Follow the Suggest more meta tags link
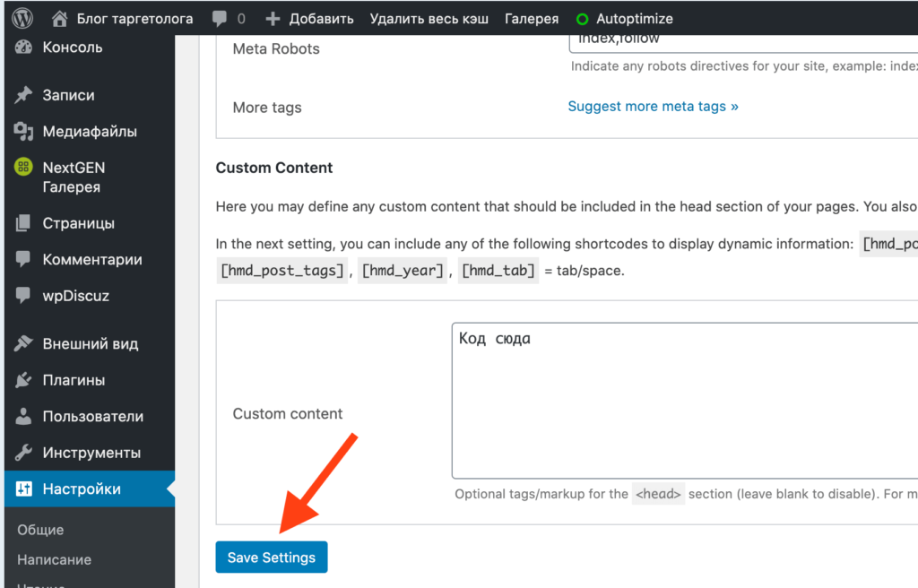The height and width of the screenshot is (588, 918). (653, 107)
